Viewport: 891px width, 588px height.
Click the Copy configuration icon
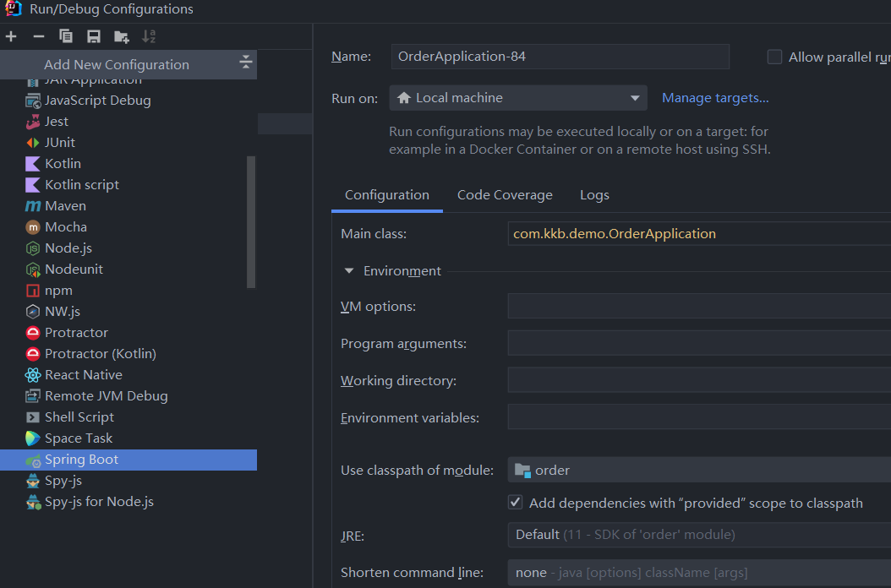(x=66, y=37)
